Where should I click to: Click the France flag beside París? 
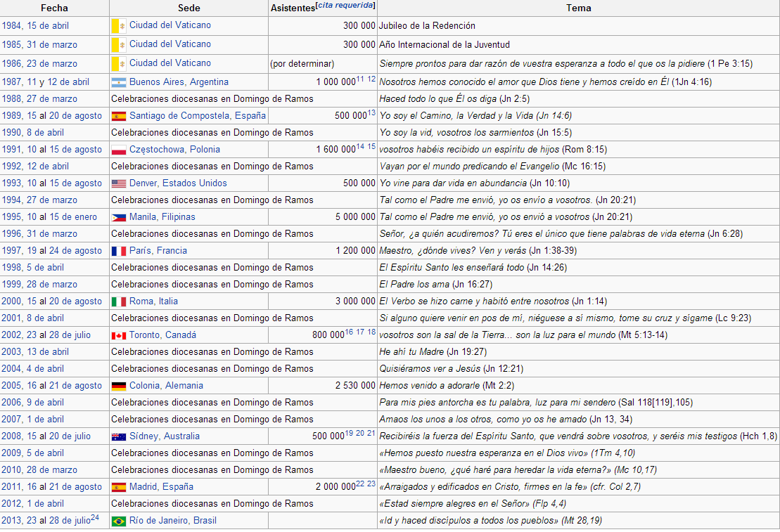tap(118, 251)
